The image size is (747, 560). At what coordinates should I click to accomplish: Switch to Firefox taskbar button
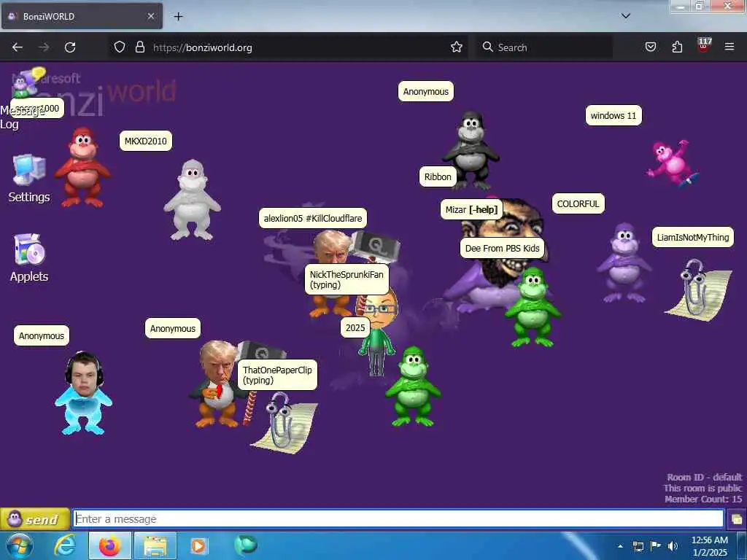pos(110,545)
